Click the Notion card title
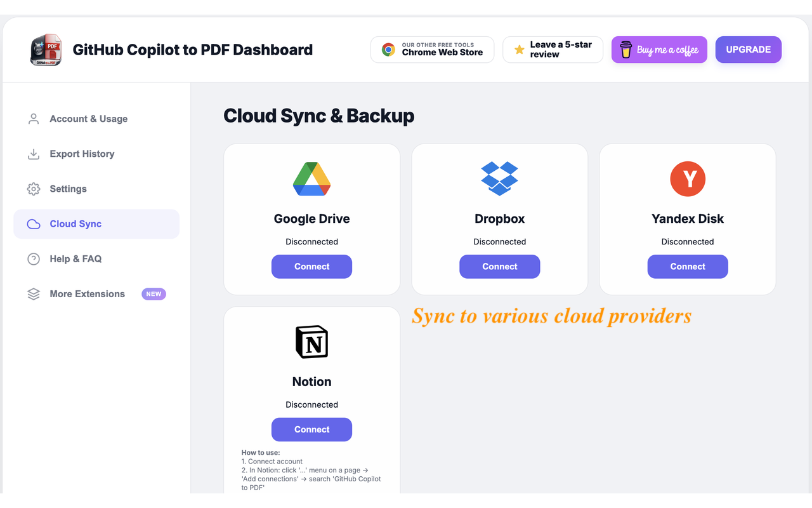Screen dimensions: 812x508 tap(312, 382)
